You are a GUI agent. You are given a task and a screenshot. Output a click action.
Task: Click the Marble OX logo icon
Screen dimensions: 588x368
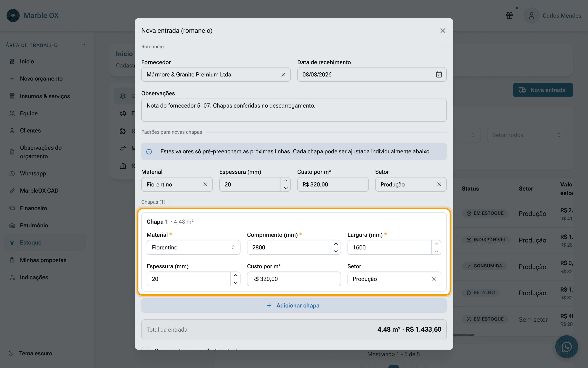(13, 16)
